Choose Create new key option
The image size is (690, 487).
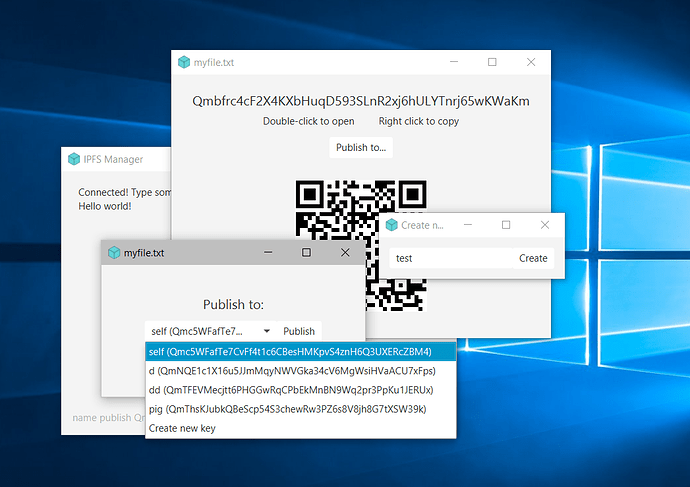click(301, 428)
